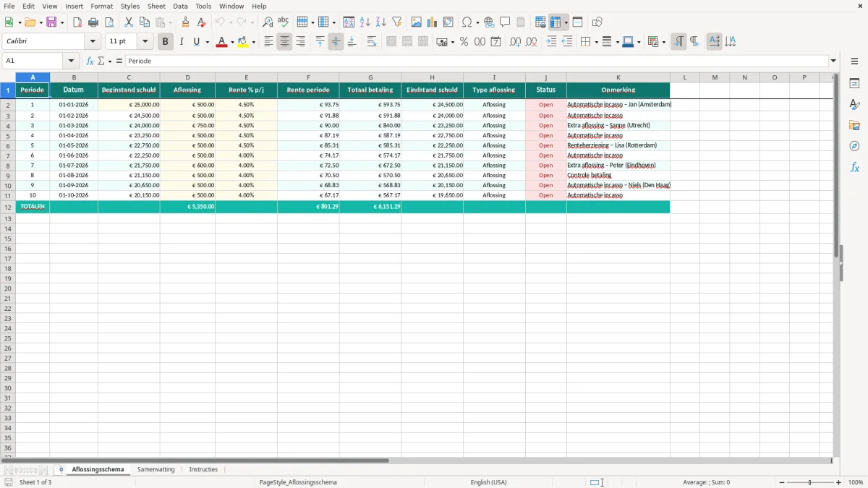Image resolution: width=868 pixels, height=488 pixels.
Task: Toggle Align Top vertical alignment
Action: 320,42
